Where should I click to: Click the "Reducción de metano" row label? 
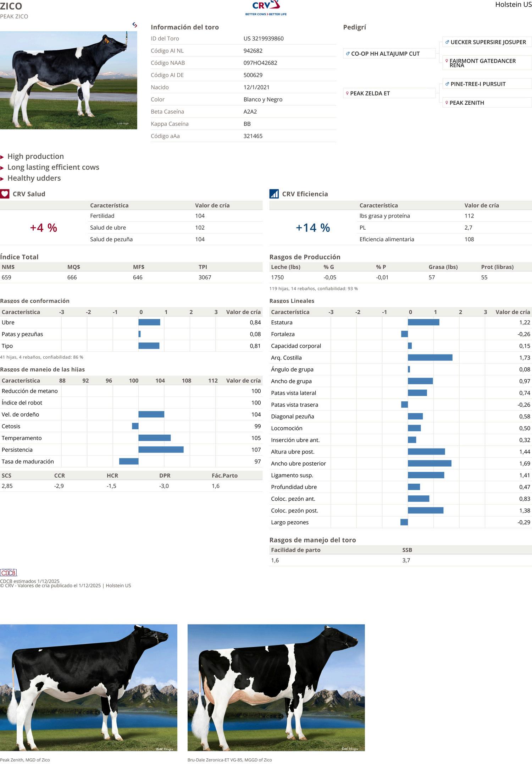[30, 391]
